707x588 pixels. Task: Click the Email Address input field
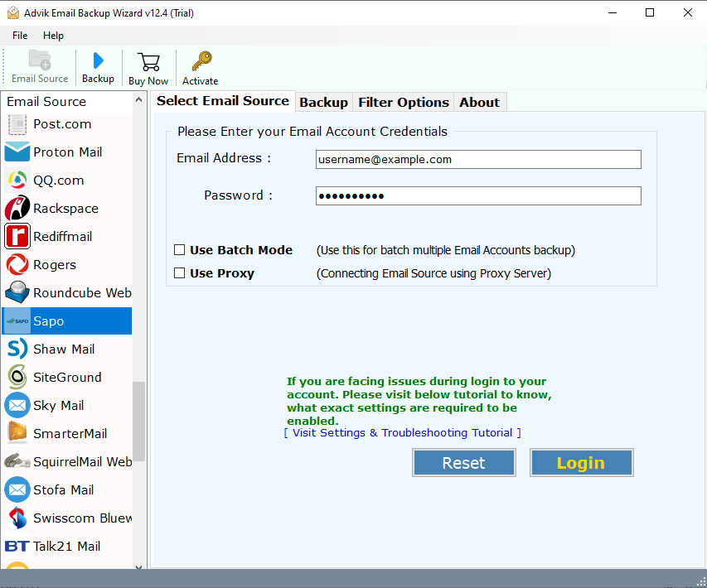pyautogui.click(x=478, y=160)
